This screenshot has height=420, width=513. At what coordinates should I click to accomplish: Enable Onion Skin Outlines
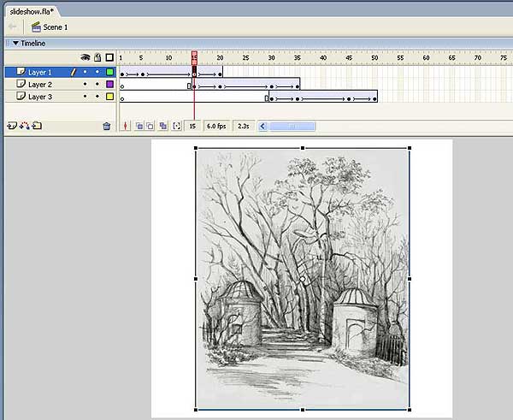coord(150,126)
